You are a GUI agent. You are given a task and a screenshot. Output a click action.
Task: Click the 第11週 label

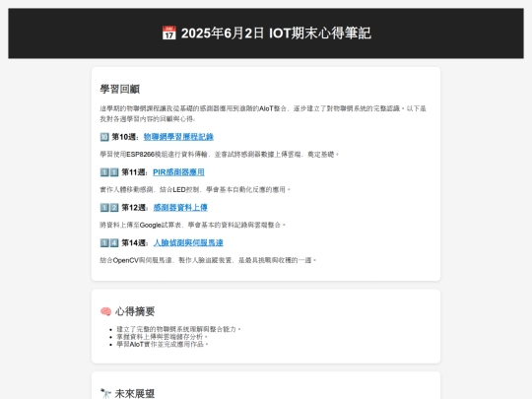[135, 172]
